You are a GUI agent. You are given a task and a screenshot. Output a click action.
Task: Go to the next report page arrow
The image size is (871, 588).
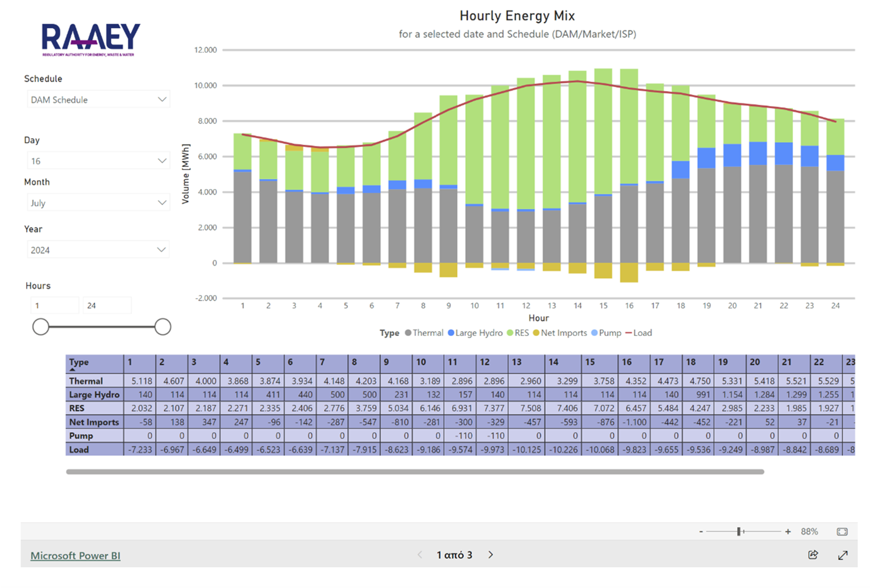tap(491, 555)
